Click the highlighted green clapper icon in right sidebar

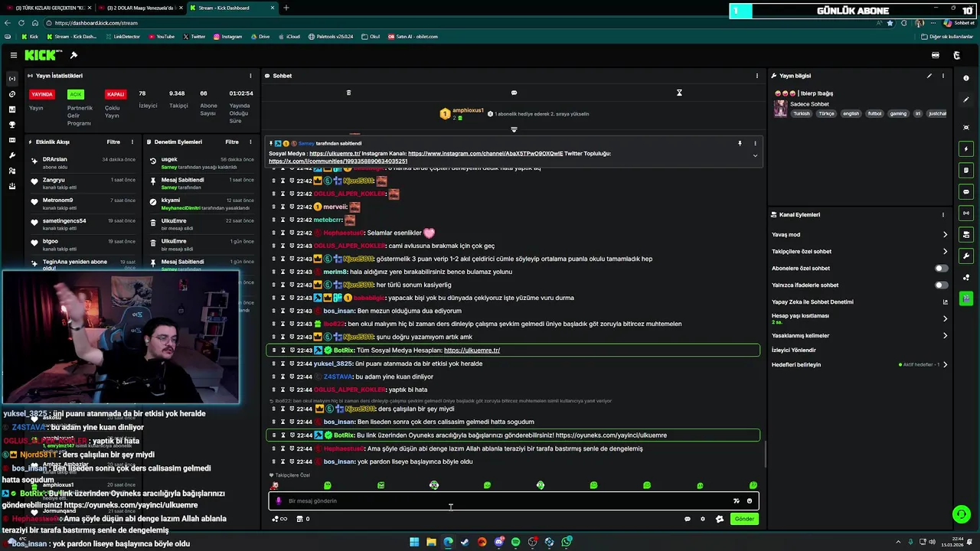tap(966, 298)
